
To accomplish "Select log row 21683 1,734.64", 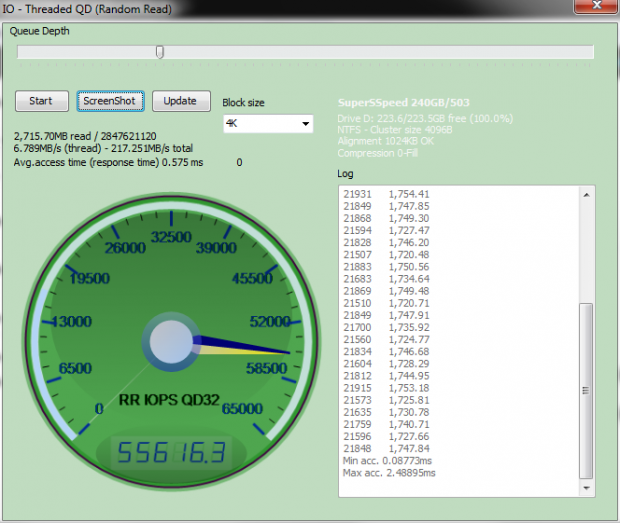I will point(386,279).
